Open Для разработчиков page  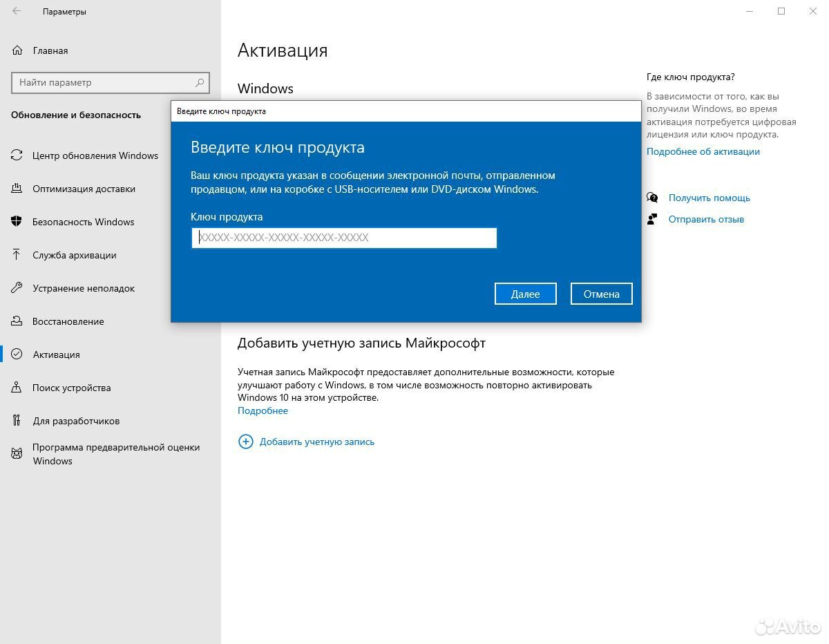pyautogui.click(x=76, y=421)
